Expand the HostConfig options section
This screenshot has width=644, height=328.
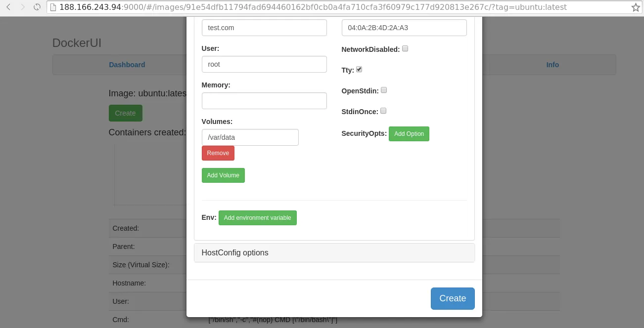pos(234,252)
